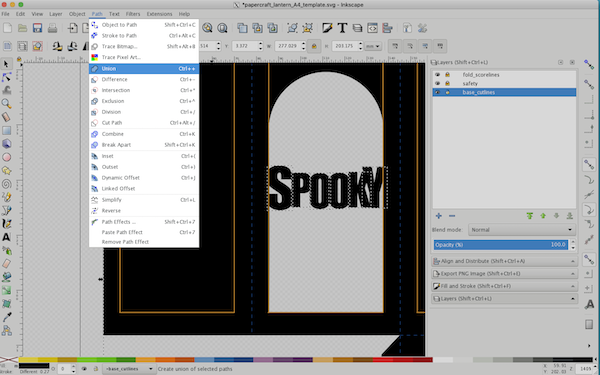
Task: Choose the Spiral tool in the left toolbox
Action: coord(6,184)
